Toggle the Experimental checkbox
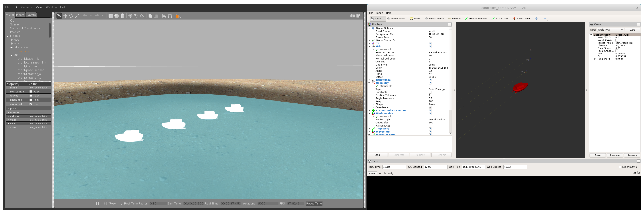644x214 pixels. (x=620, y=167)
